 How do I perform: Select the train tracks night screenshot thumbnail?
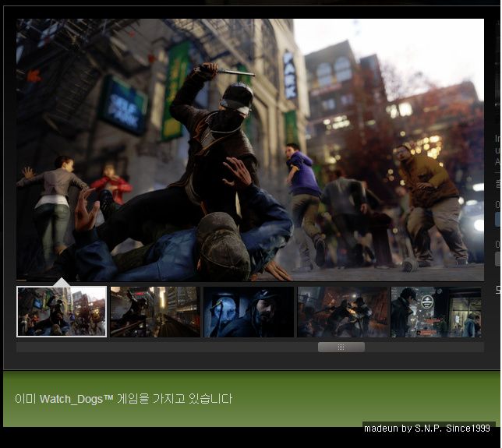pos(155,312)
